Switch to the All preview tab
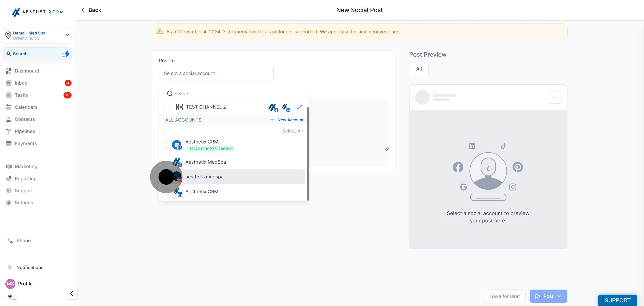The image size is (644, 306). pos(419,69)
